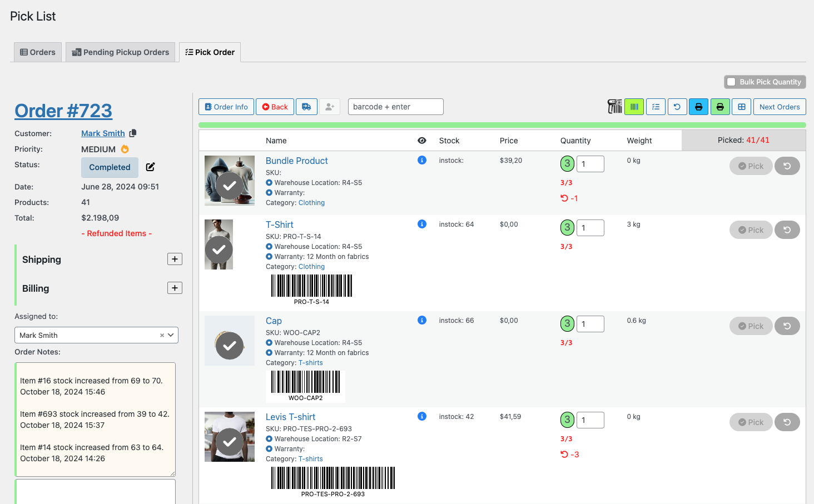Image resolution: width=814 pixels, height=504 pixels.
Task: Click the undo/reset picks icon
Action: pyautogui.click(x=677, y=106)
